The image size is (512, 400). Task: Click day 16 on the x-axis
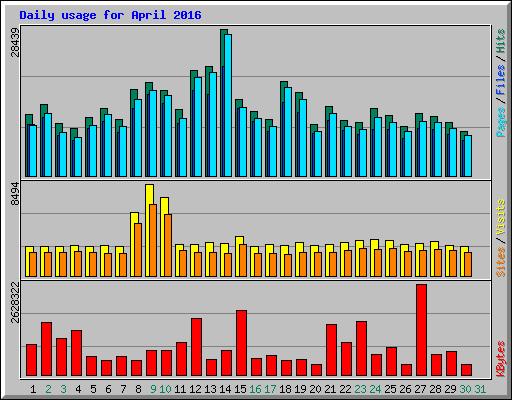click(x=255, y=389)
